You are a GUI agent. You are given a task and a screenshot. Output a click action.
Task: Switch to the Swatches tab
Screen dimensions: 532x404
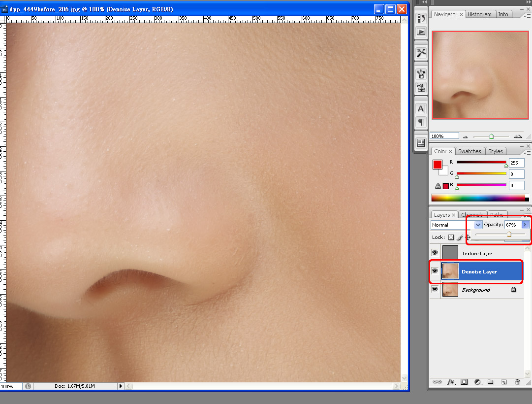469,151
